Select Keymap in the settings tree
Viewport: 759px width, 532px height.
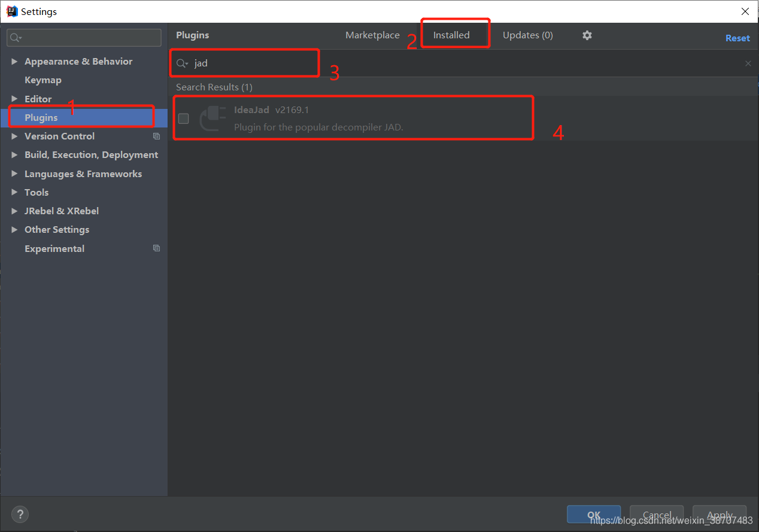point(43,80)
